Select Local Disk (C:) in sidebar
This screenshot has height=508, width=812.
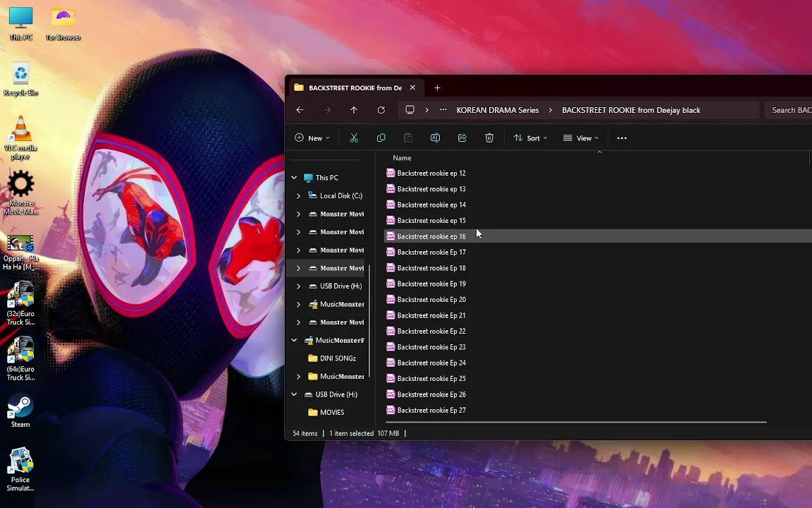click(x=336, y=195)
